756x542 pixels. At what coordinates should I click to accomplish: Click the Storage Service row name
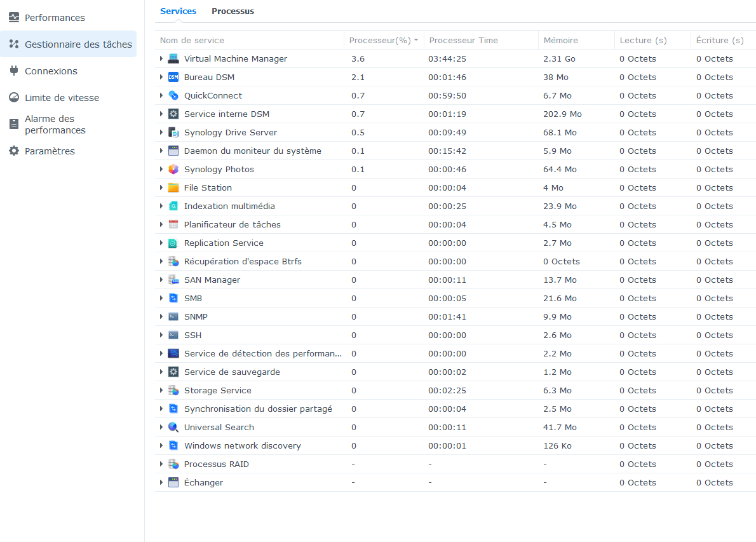pyautogui.click(x=217, y=391)
